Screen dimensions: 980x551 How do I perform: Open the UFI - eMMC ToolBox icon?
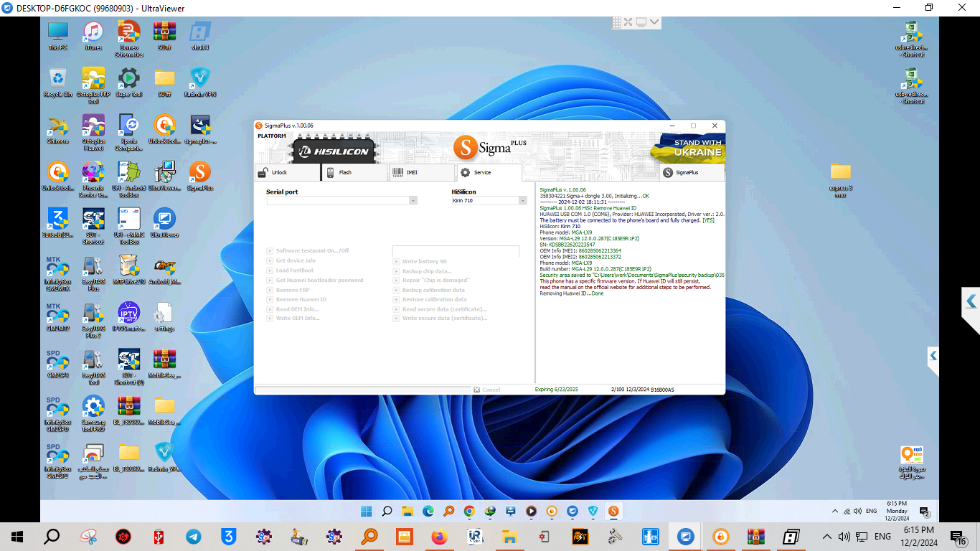click(129, 226)
